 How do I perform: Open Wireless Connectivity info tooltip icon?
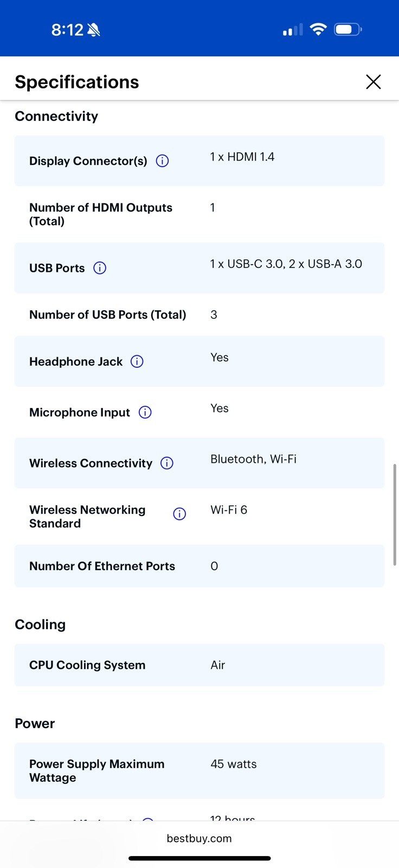[167, 463]
